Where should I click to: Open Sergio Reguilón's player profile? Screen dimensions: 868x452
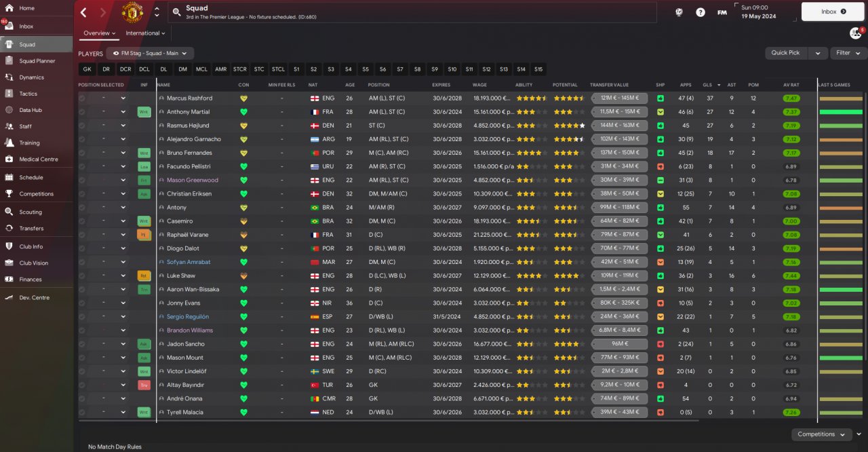pos(188,317)
